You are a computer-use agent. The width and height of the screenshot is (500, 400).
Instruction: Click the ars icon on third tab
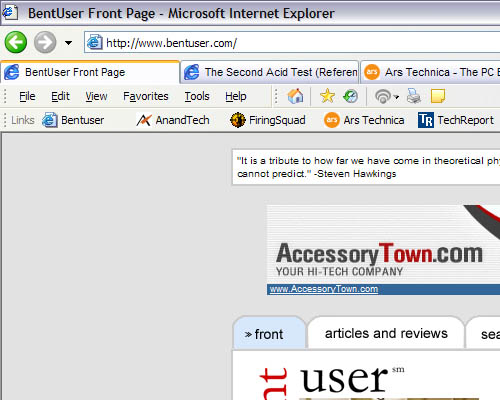coord(372,72)
